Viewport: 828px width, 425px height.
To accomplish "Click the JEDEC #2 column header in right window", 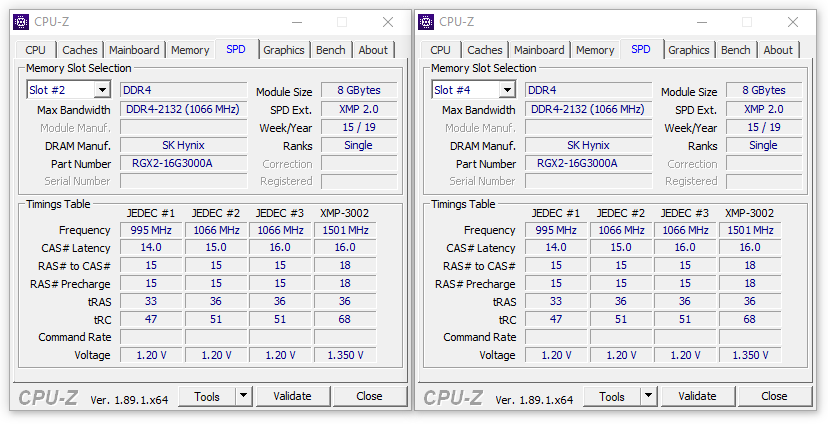I will pyautogui.click(x=620, y=213).
